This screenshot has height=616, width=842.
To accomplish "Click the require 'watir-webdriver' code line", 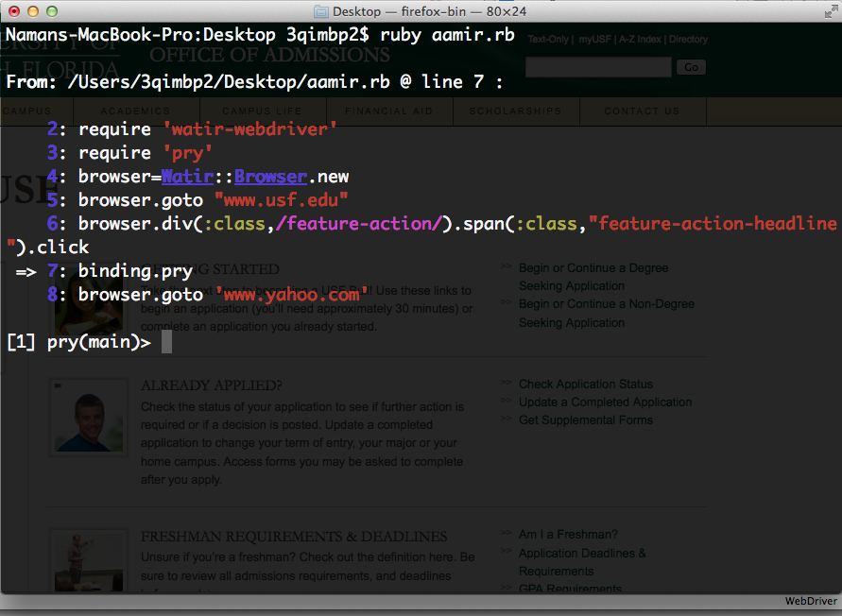I will pos(207,129).
